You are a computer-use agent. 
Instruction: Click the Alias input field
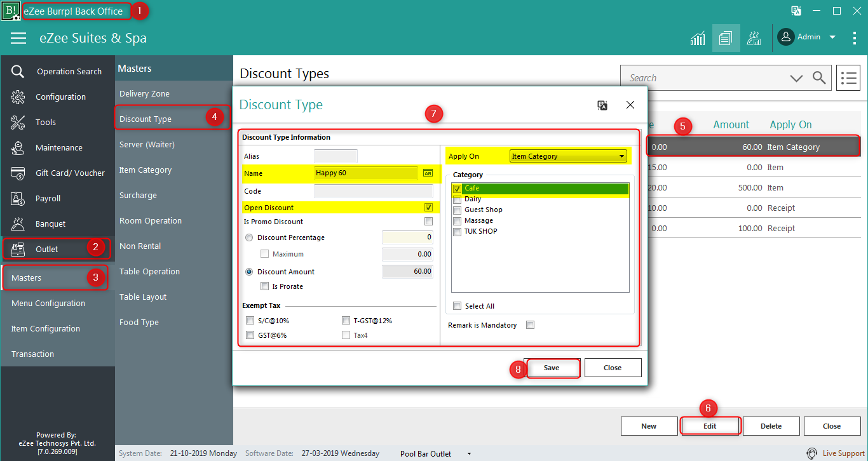tap(336, 156)
